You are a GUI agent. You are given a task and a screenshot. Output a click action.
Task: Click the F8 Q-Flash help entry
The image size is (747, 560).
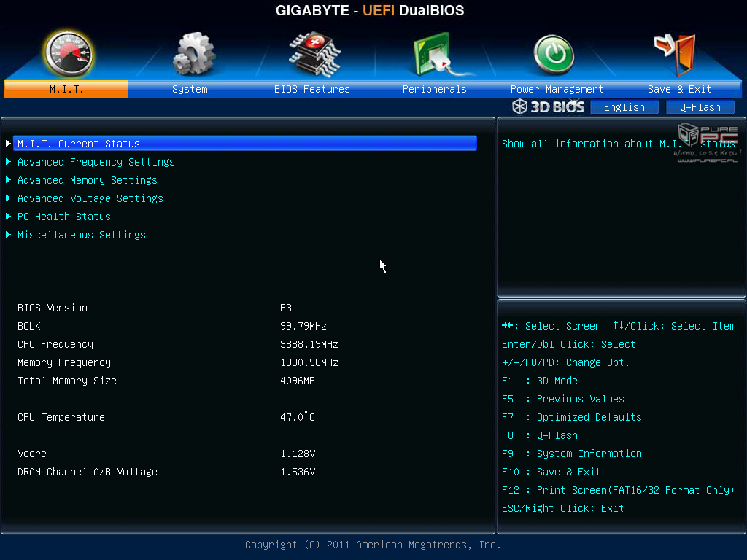540,435
